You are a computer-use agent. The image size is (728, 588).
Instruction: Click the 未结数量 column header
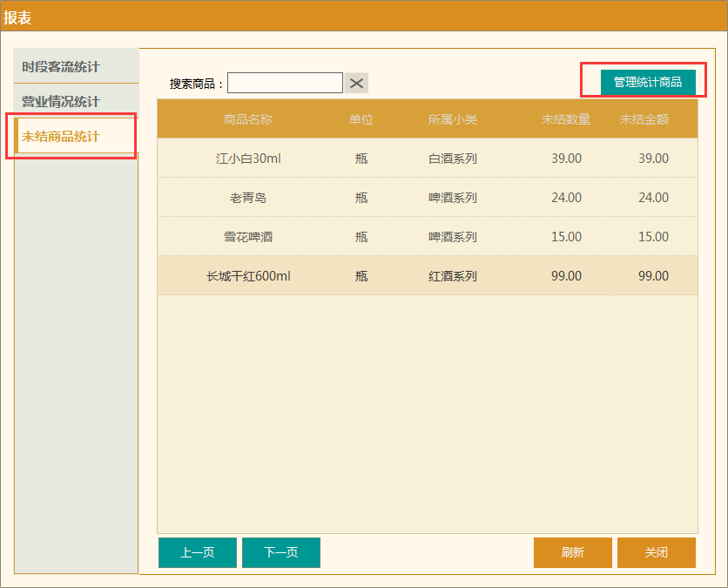pyautogui.click(x=566, y=119)
